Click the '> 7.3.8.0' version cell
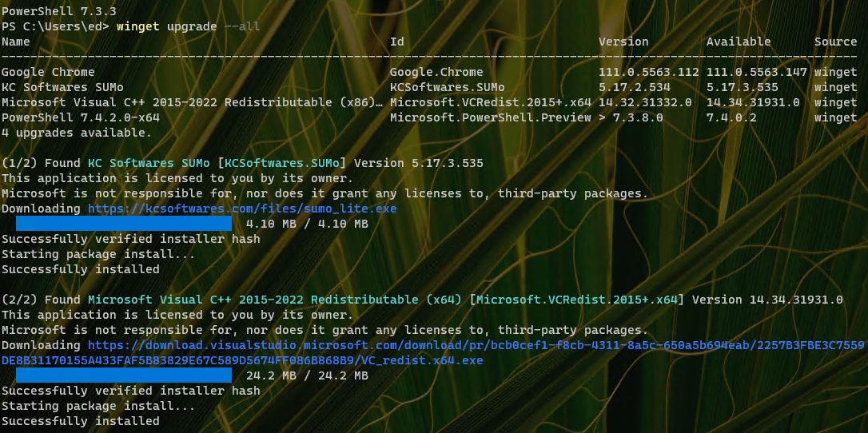 (x=631, y=117)
